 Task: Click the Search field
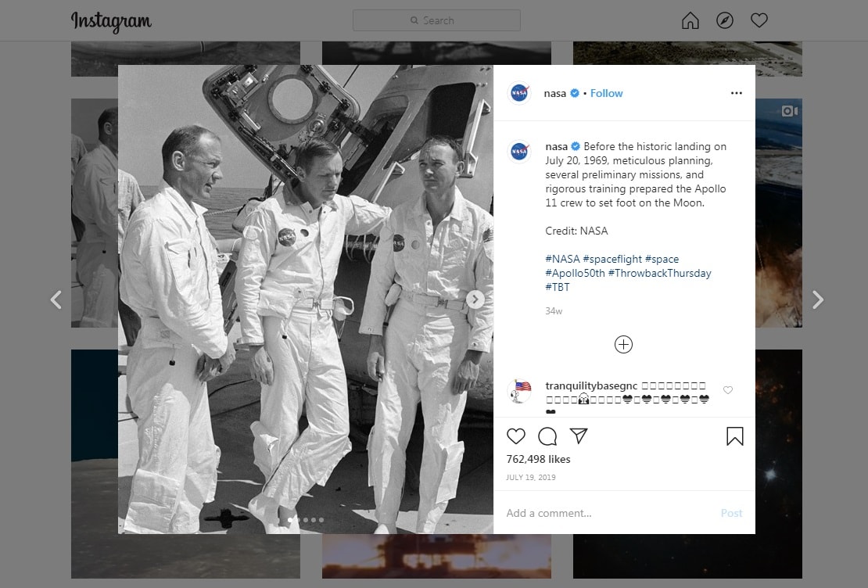(436, 20)
